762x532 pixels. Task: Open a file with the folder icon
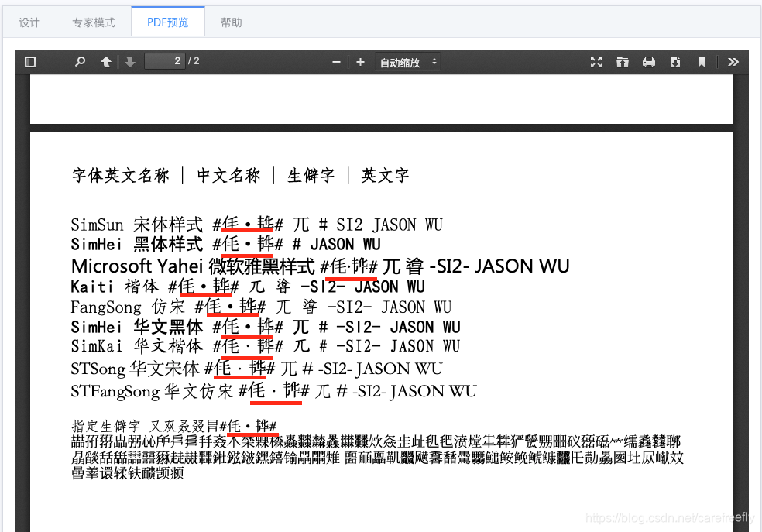coord(623,62)
